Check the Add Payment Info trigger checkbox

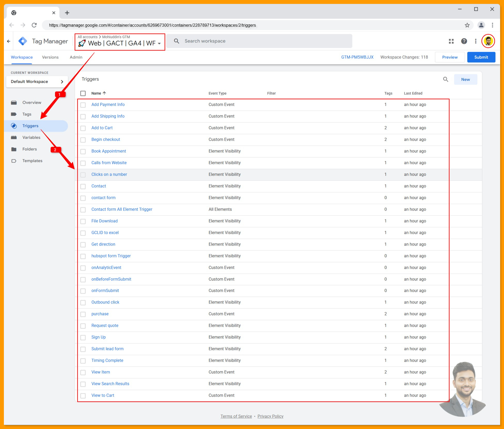tap(83, 105)
